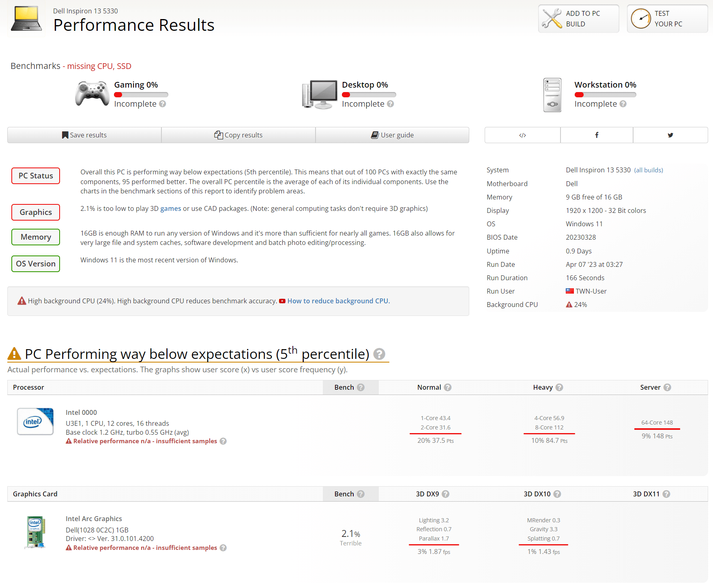The height and width of the screenshot is (588, 713).
Task: Open help icon beside 5th percentile heading
Action: point(379,354)
